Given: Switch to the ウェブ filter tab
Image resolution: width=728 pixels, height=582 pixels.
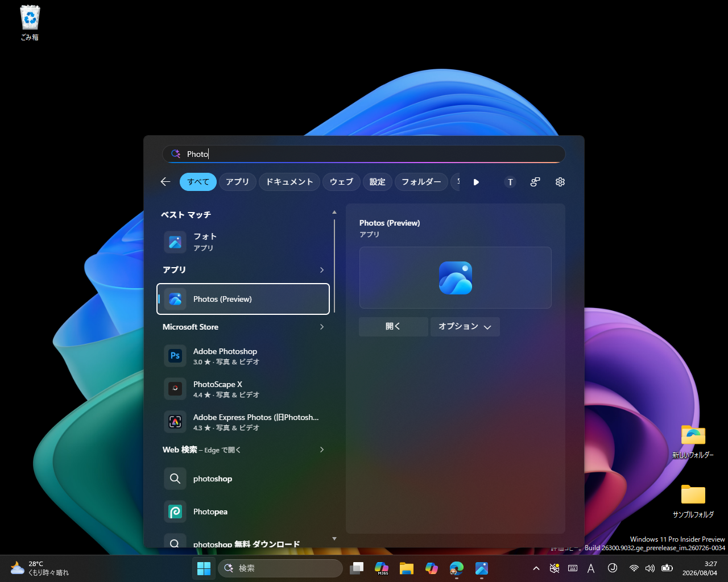Looking at the screenshot, I should tap(342, 182).
